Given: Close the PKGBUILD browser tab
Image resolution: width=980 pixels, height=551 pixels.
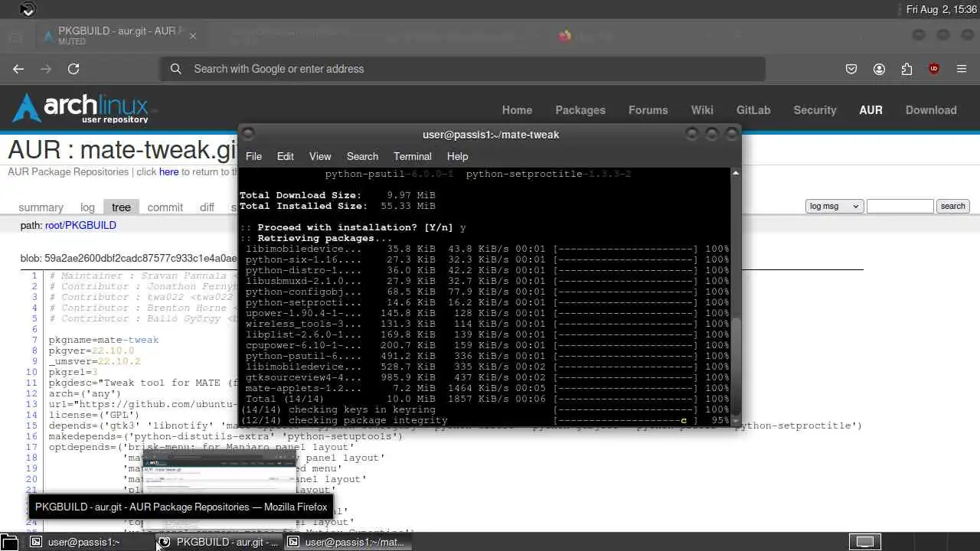Looking at the screenshot, I should tap(193, 36).
